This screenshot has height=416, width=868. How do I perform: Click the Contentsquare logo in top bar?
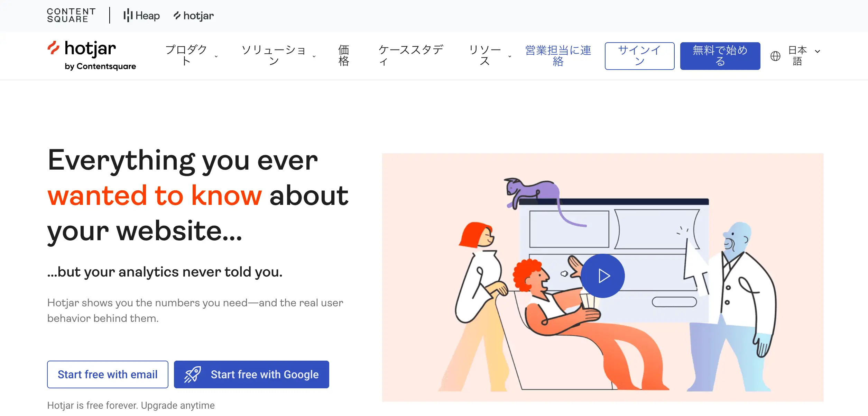point(71,16)
